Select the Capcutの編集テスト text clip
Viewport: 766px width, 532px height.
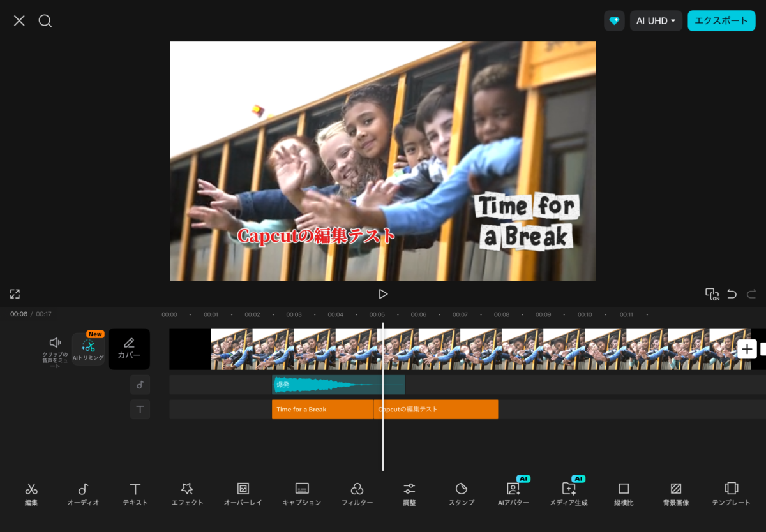tap(436, 410)
